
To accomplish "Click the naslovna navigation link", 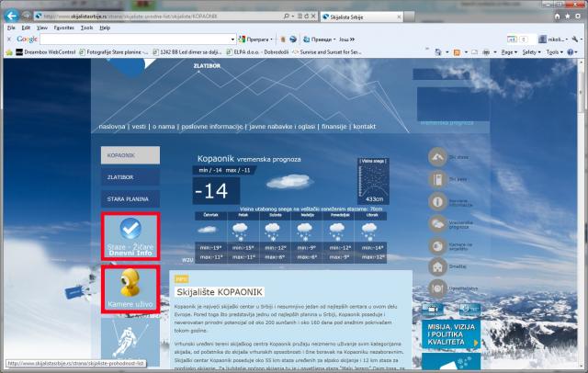I will point(112,127).
